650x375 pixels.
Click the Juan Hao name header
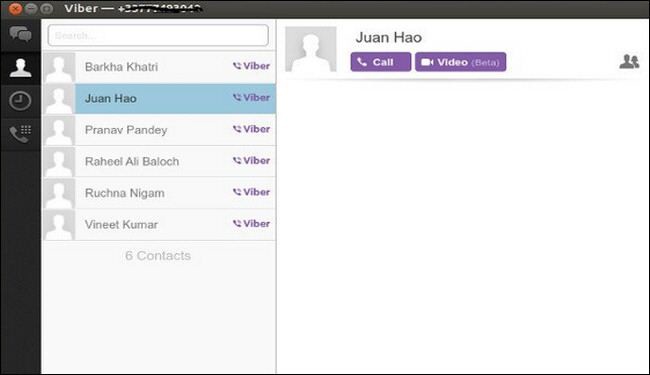[x=389, y=37]
